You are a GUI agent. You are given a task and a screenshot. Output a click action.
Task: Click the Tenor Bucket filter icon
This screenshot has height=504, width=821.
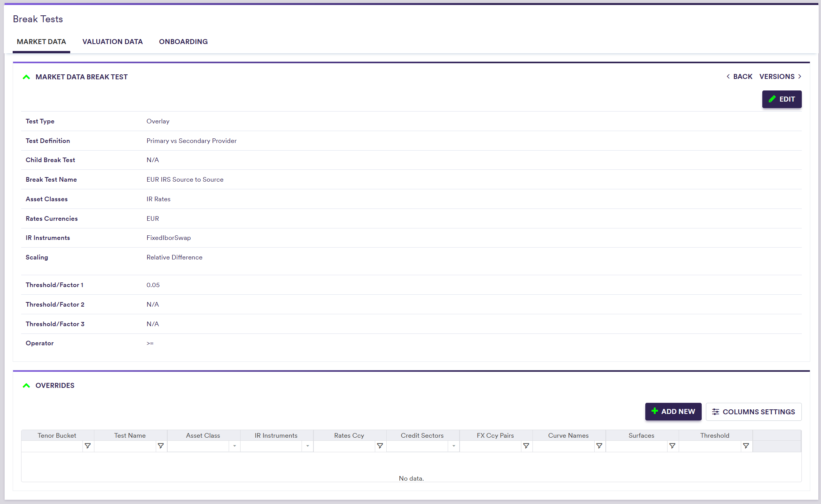coord(88,446)
